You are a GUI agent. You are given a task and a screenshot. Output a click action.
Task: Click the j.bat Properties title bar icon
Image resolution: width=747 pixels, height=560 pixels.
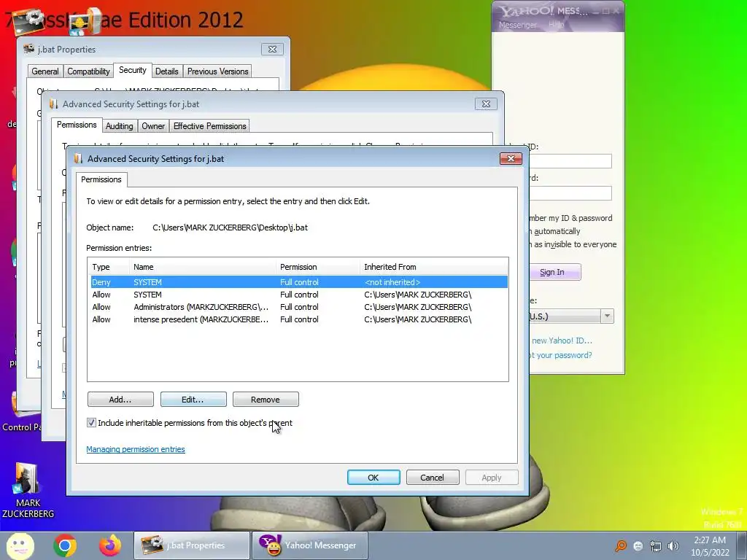point(29,49)
